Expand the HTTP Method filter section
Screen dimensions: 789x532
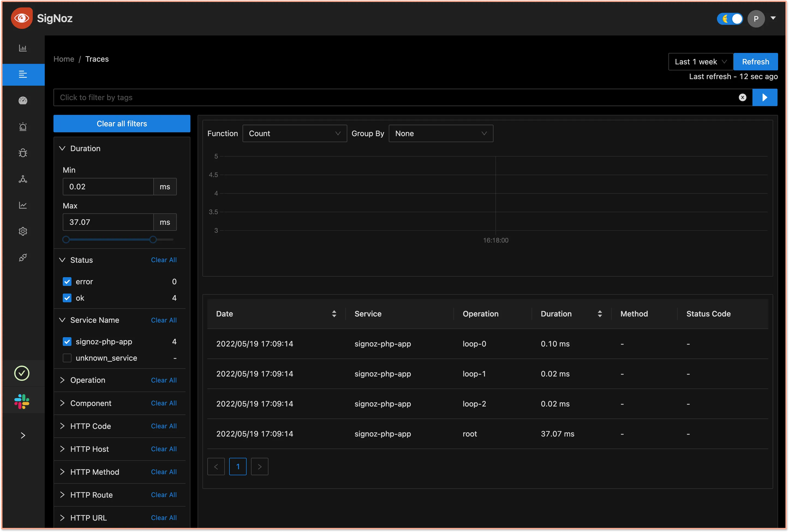click(62, 472)
